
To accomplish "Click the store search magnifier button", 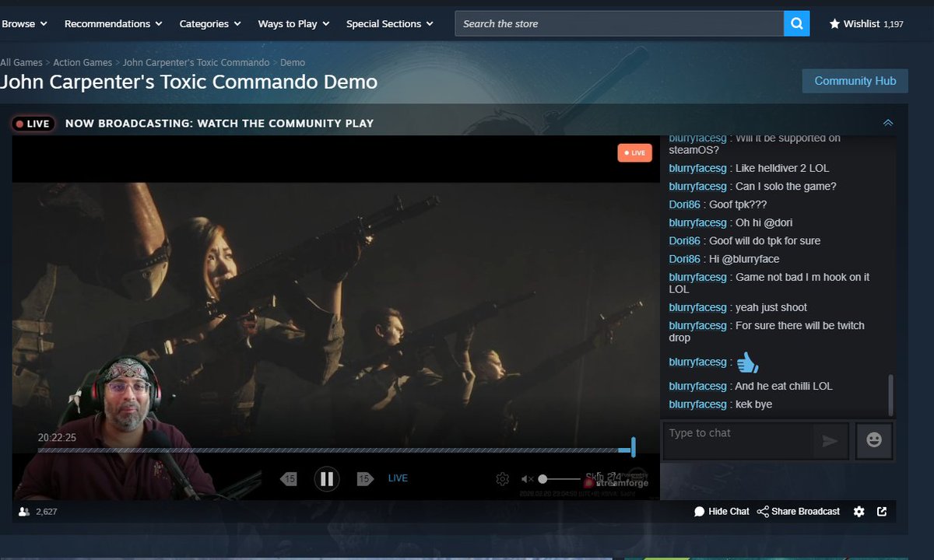I will (x=796, y=23).
